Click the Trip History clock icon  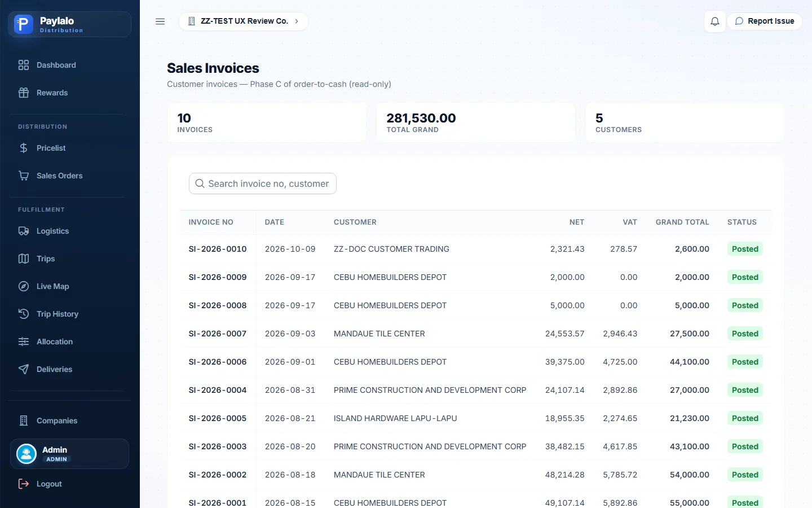pyautogui.click(x=24, y=314)
